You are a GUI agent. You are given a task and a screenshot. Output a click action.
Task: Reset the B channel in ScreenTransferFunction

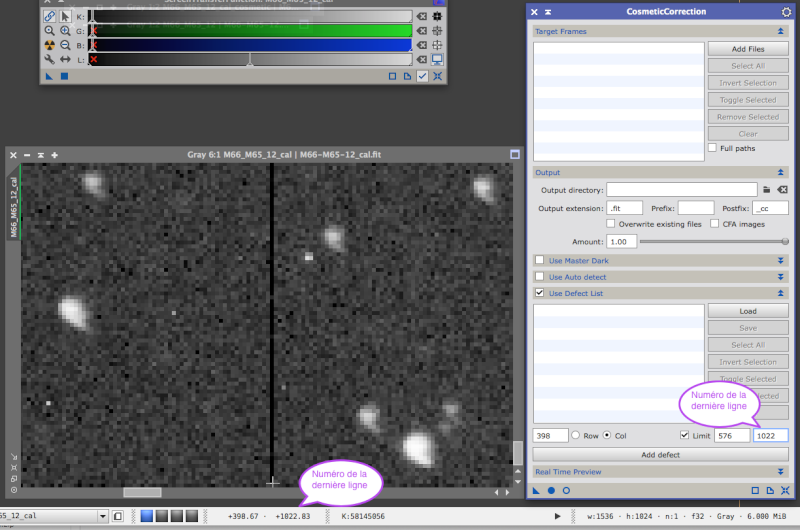pyautogui.click(x=422, y=45)
